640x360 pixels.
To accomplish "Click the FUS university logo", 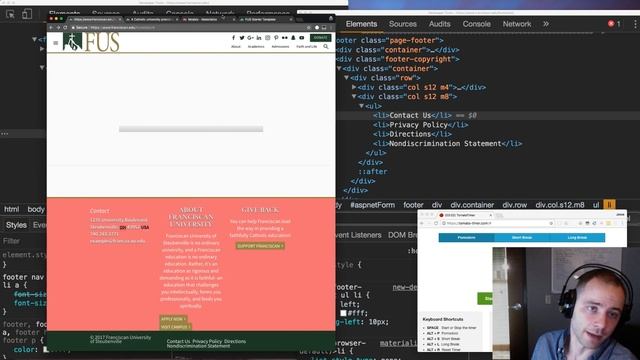I will click(91, 42).
